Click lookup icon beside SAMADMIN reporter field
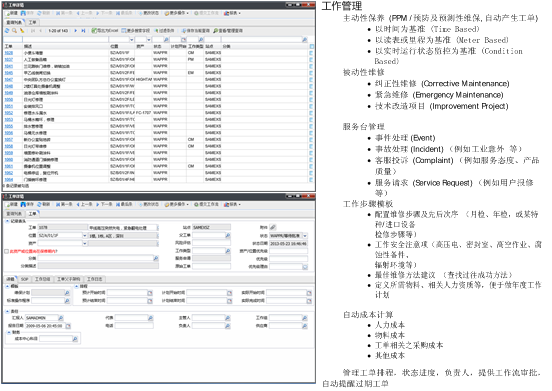This screenshot has width=552, height=391. point(61,318)
